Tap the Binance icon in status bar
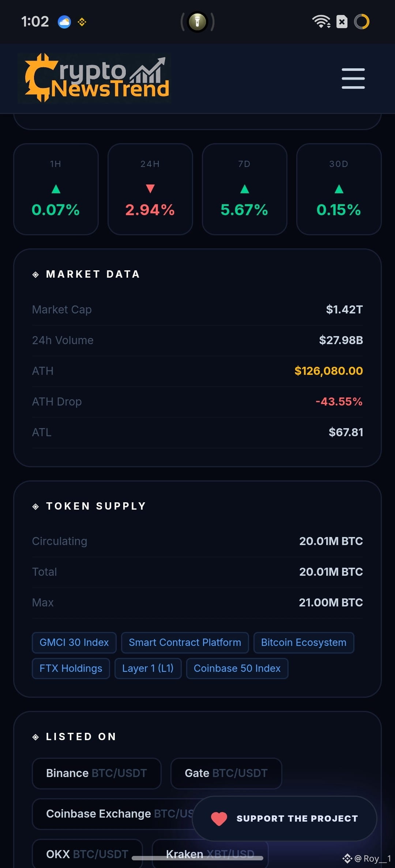 pyautogui.click(x=82, y=22)
